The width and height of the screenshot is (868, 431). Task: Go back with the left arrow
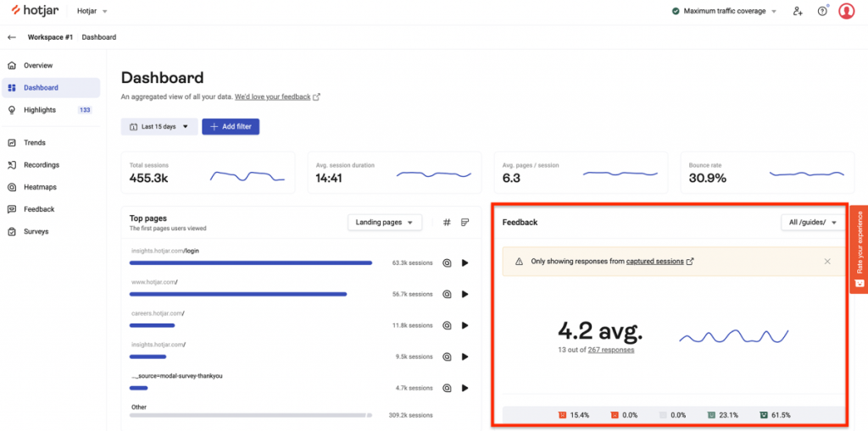pos(12,37)
